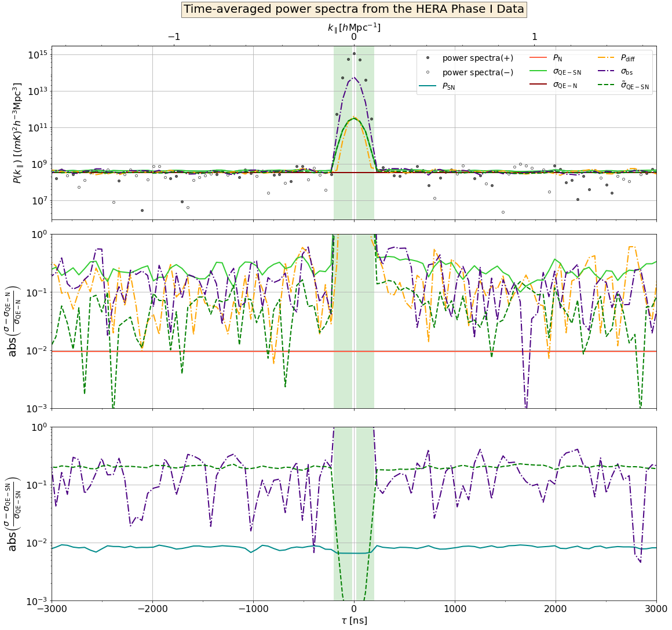The image size is (672, 630).
Task: Click the teal P_SN line sample in legend
Action: [x=428, y=86]
